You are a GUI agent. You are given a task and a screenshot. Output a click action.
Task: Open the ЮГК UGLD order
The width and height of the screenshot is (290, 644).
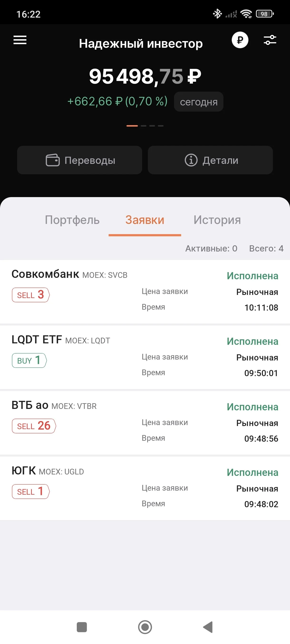point(145,488)
